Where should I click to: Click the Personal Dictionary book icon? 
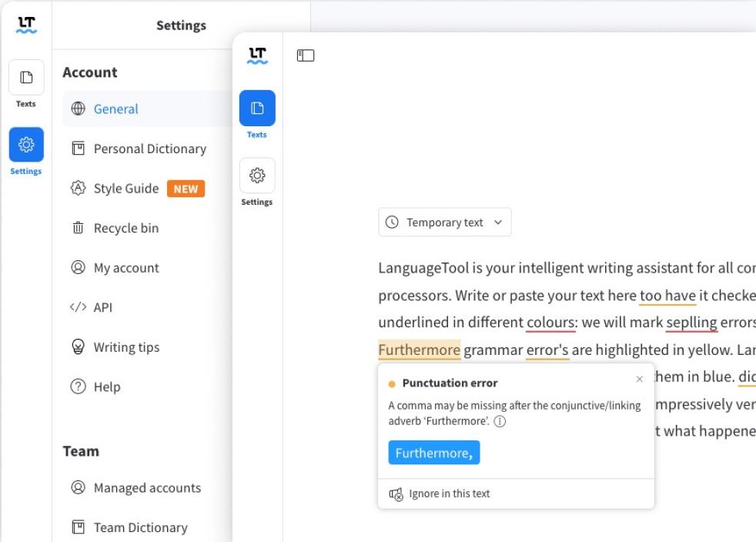click(78, 148)
